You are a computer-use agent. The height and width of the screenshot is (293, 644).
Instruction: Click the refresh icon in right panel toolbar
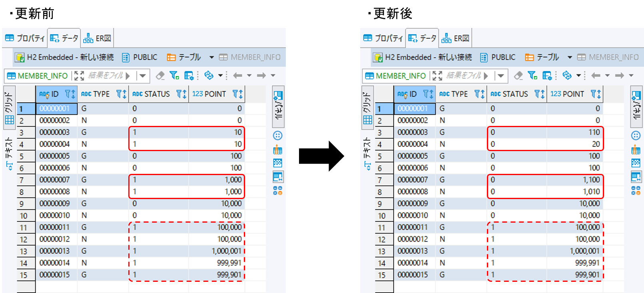tap(567, 75)
